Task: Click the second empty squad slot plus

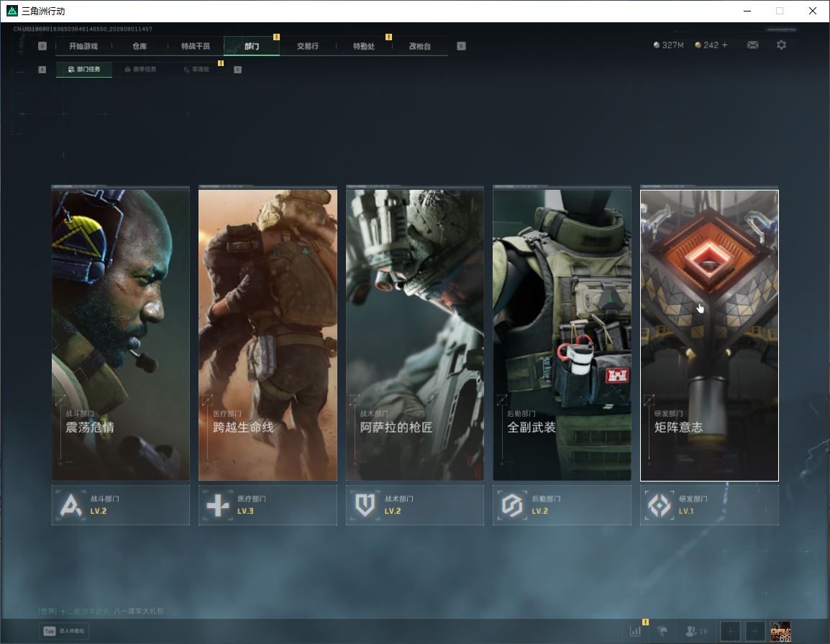Action: [755, 631]
